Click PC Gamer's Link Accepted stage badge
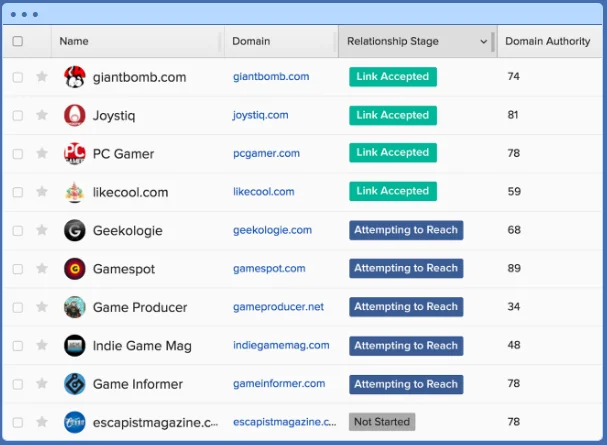Screen dimensions: 607x445 (x=393, y=152)
